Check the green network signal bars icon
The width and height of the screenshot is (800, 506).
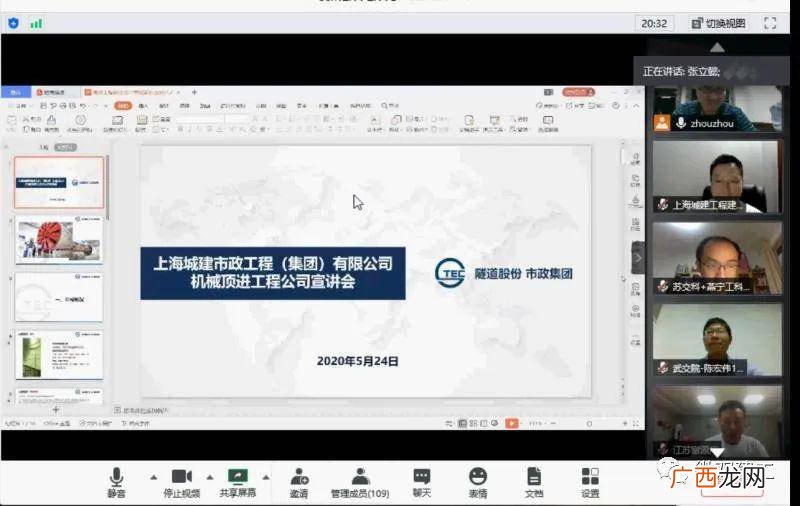click(36, 23)
